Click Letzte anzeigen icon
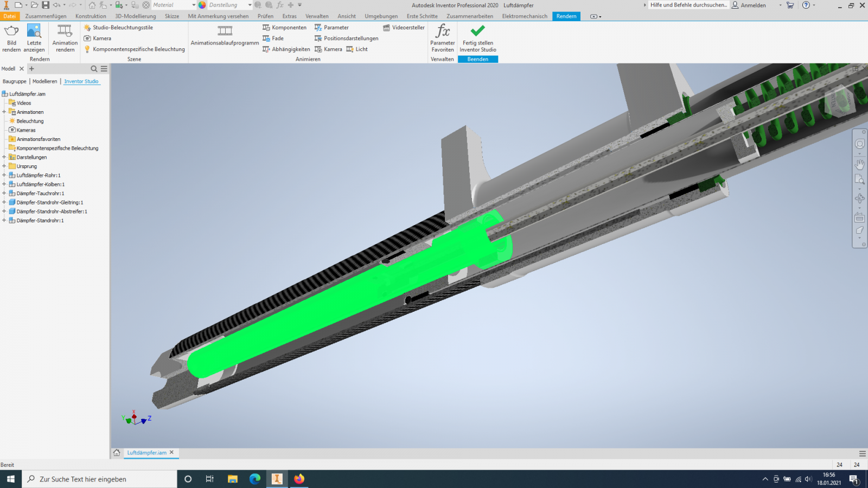Viewport: 868px width, 488px height. coord(34,31)
